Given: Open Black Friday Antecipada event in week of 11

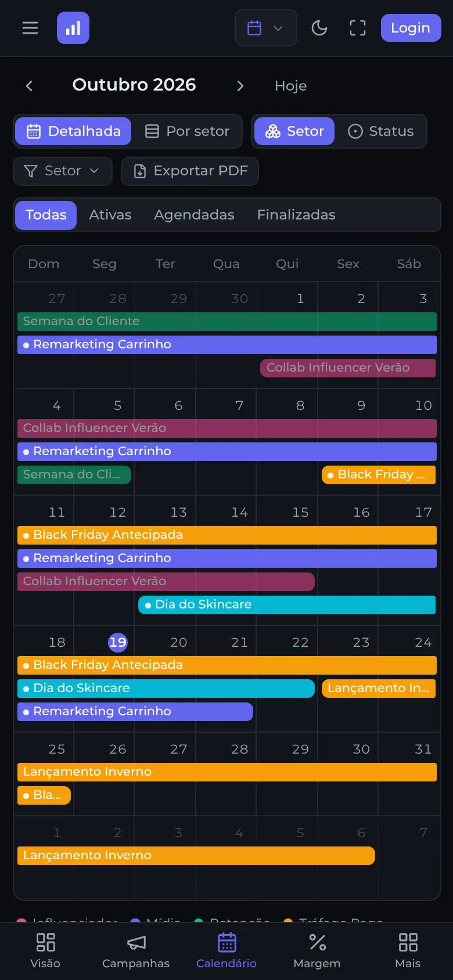Looking at the screenshot, I should (x=227, y=535).
